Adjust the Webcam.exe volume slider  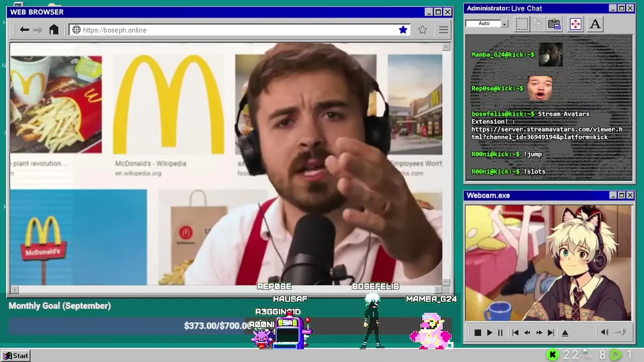point(620,332)
